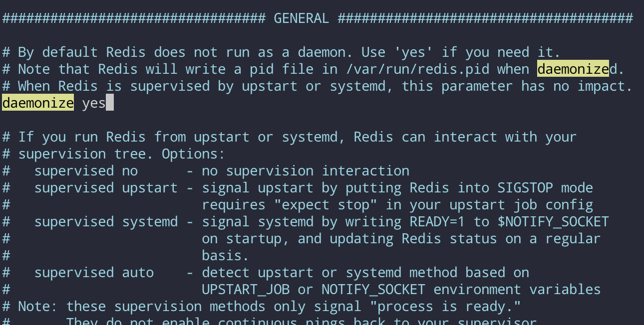This screenshot has width=644, height=325.
Task: Click the word 'SIGSTOP' in the comment
Action: [x=525, y=188]
